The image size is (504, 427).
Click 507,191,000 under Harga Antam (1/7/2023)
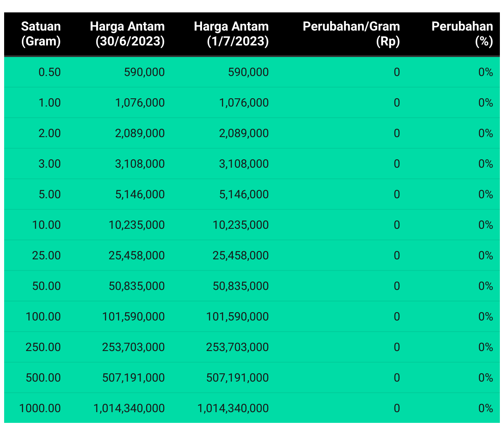pos(238,378)
